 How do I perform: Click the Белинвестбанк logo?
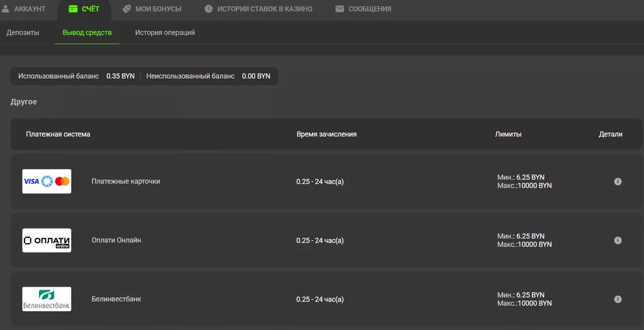pos(47,299)
